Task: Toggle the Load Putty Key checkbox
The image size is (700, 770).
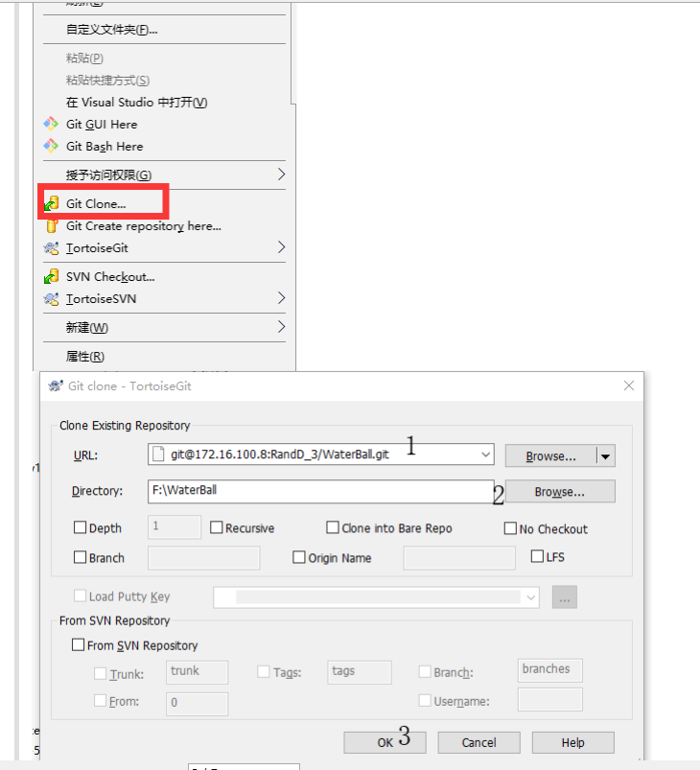Action: point(80,595)
